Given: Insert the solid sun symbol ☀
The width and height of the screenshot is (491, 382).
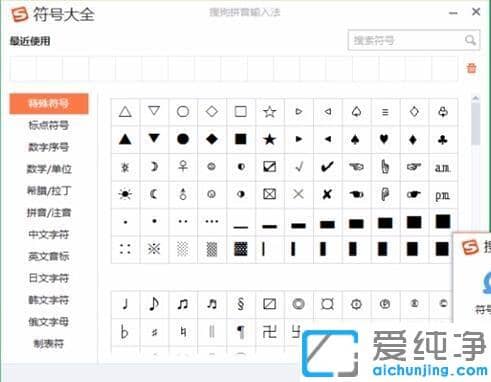Looking at the screenshot, I should click(125, 194).
